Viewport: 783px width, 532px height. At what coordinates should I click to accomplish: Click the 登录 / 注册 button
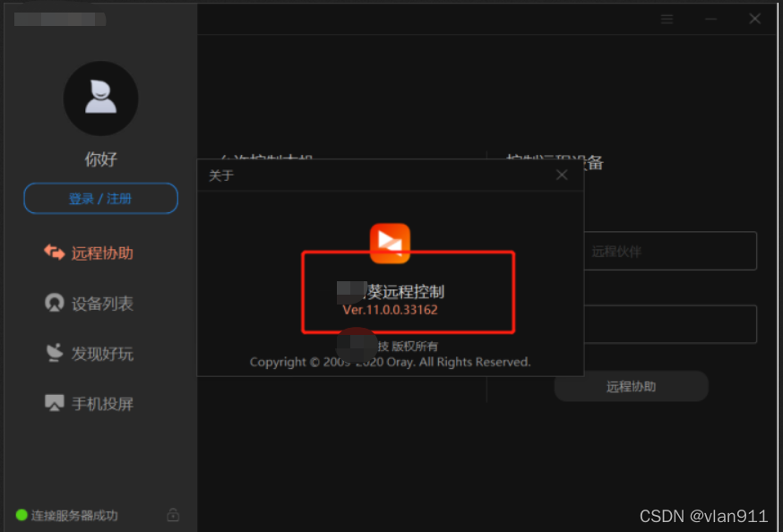click(x=101, y=199)
